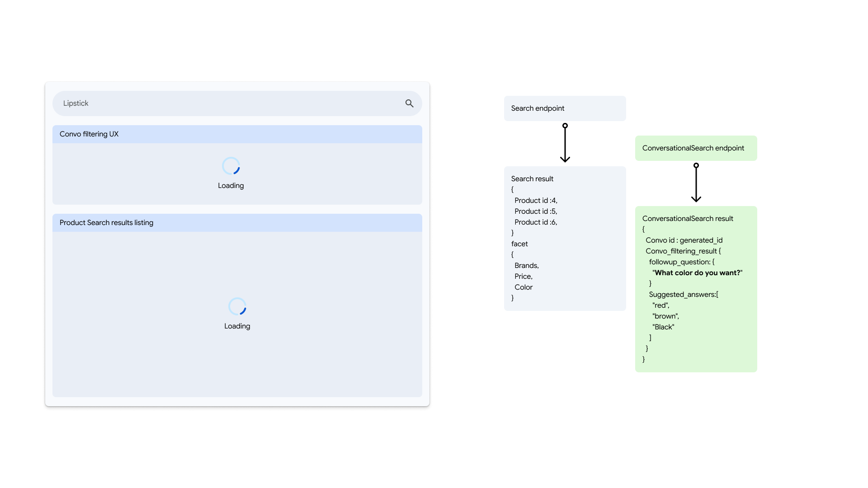Click the magnifying glass search icon

(x=409, y=103)
